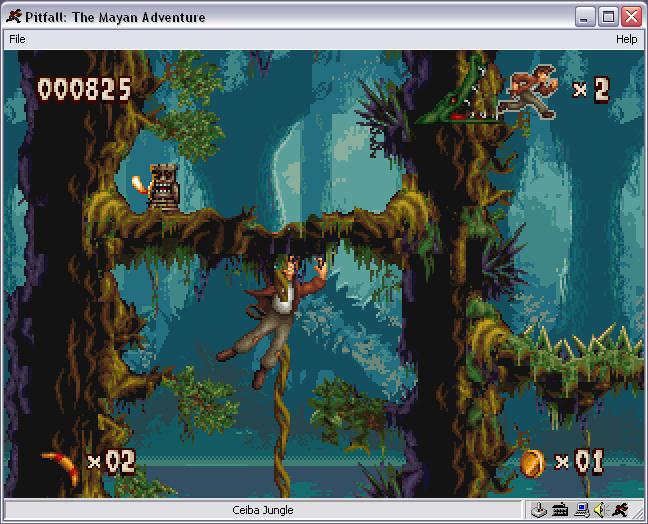Click the stone tiki idol on branch
The image size is (648, 524).
pyautogui.click(x=164, y=187)
